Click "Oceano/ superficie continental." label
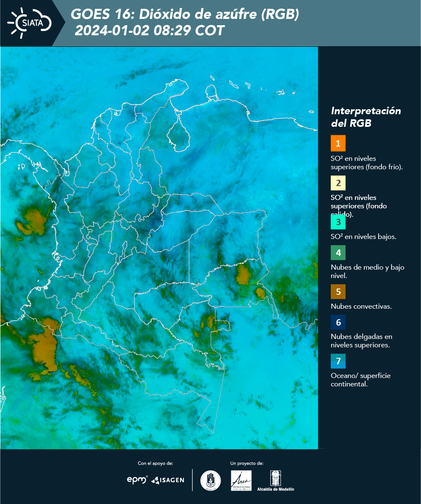 tap(361, 380)
